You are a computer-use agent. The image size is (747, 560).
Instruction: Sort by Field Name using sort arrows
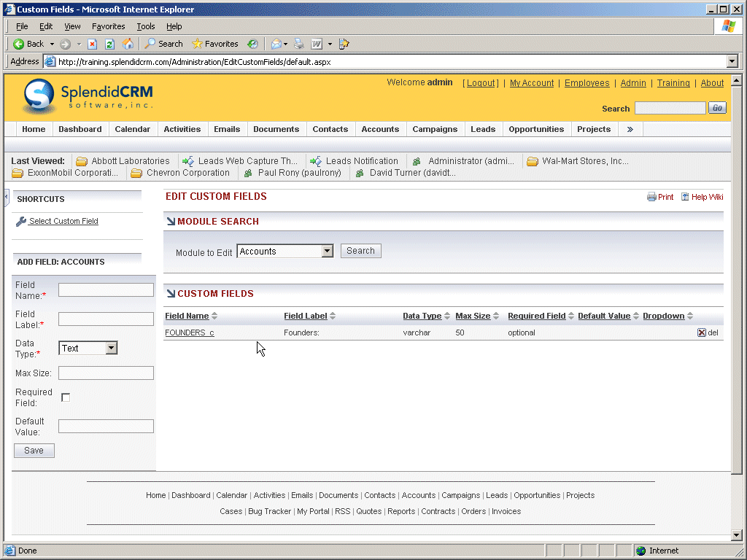(x=214, y=316)
